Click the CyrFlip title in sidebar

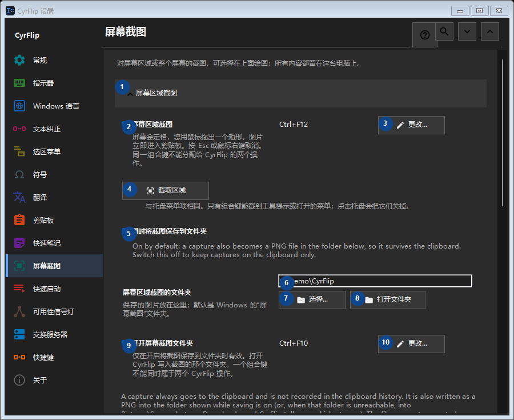[x=27, y=35]
